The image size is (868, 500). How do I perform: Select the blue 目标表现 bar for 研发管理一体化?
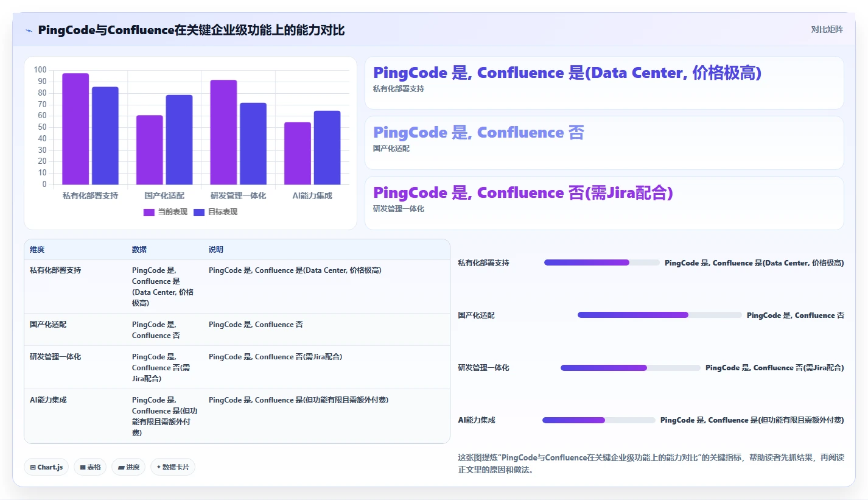253,144
